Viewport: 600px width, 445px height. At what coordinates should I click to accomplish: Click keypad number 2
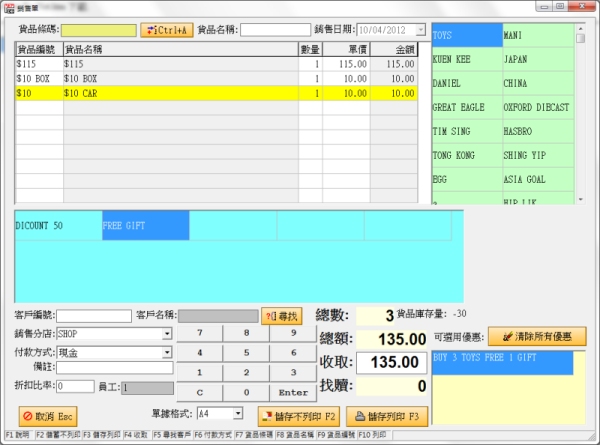click(x=246, y=373)
